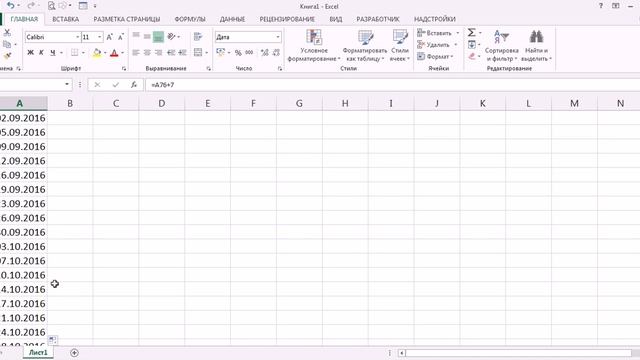Click the Merge and Center icon
The height and width of the screenshot is (360, 640).
[198, 53]
